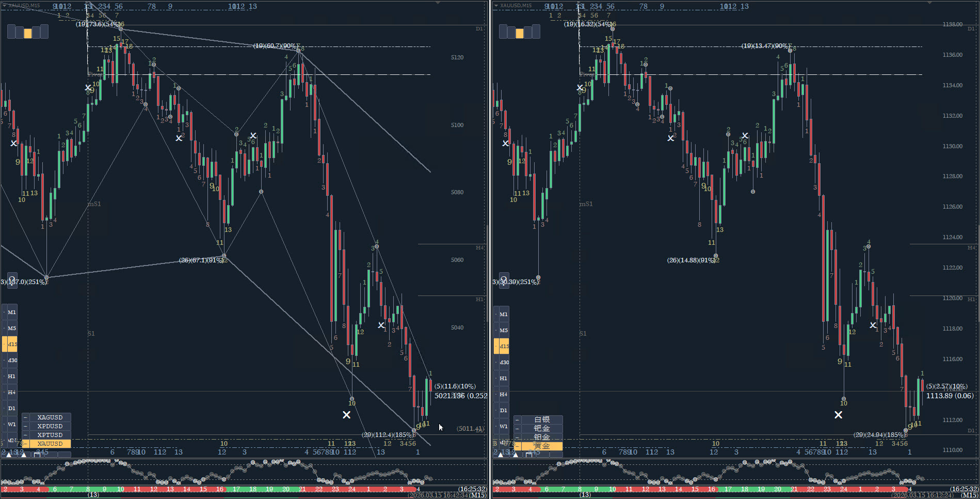This screenshot has height=499, width=980.
Task: Switch left chart to H4 timeframe
Action: [12, 392]
